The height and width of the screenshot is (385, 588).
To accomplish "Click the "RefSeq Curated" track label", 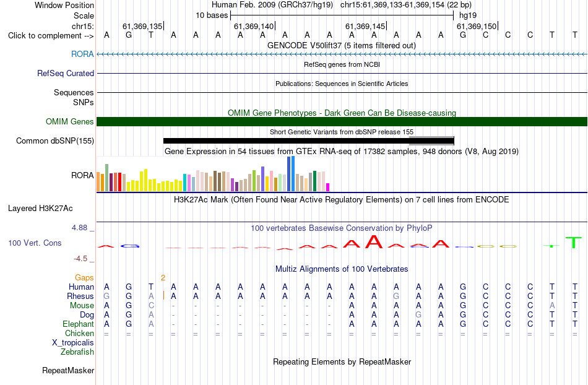I will 66,74.
